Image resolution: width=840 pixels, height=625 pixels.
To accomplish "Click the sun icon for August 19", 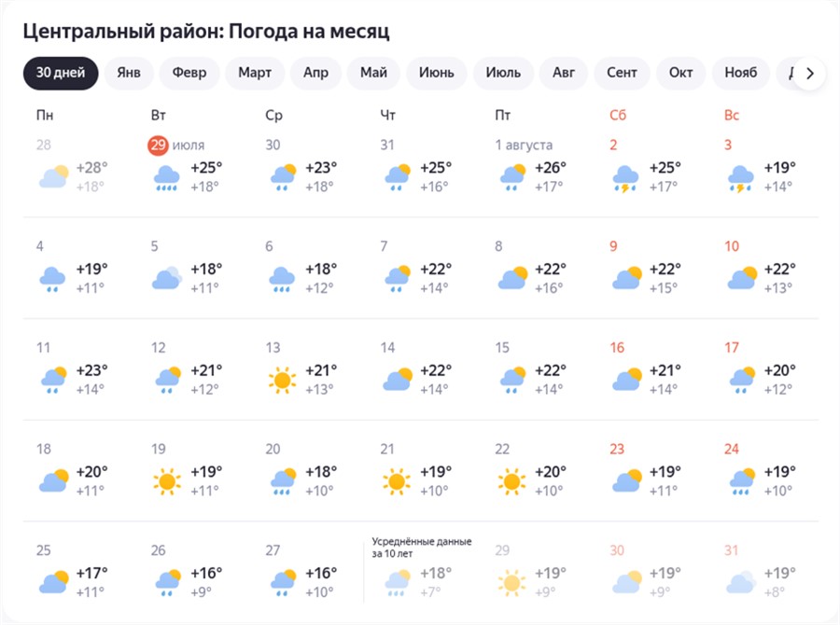I will (x=167, y=481).
